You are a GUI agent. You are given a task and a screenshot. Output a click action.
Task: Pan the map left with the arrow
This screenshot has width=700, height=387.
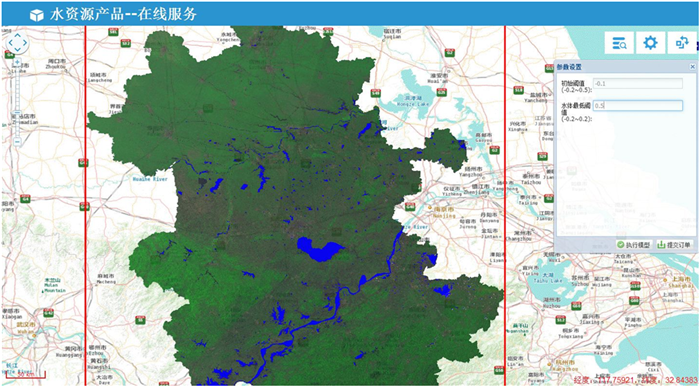point(10,43)
